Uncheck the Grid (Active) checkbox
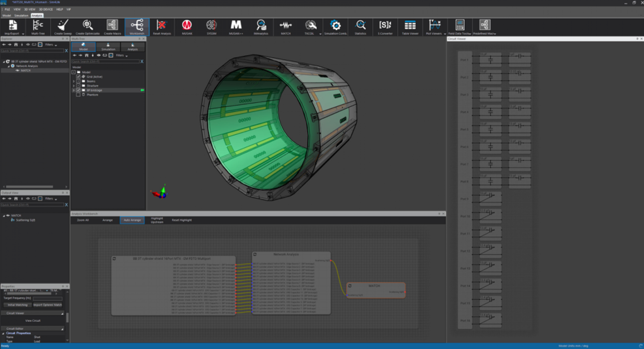This screenshot has width=644, height=349. [78, 77]
